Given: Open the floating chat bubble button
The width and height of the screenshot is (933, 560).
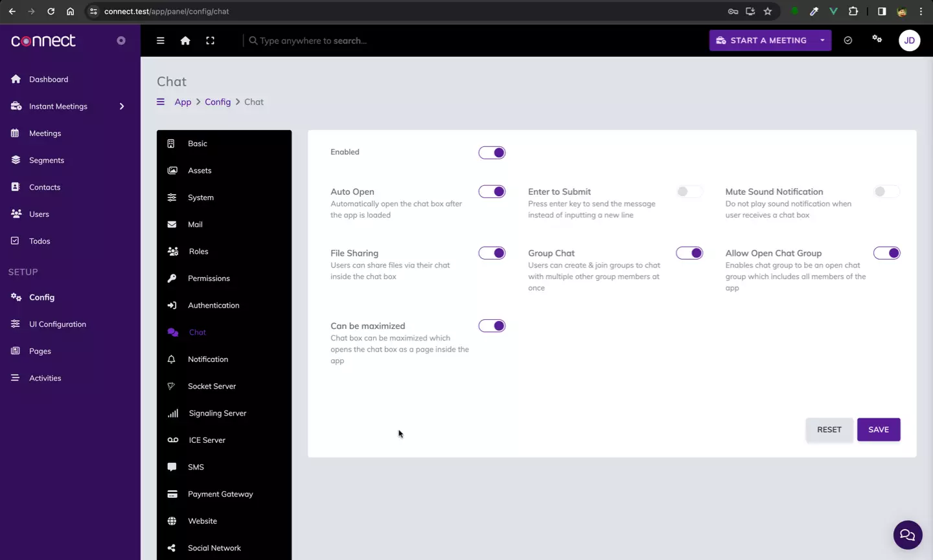Looking at the screenshot, I should [x=908, y=535].
